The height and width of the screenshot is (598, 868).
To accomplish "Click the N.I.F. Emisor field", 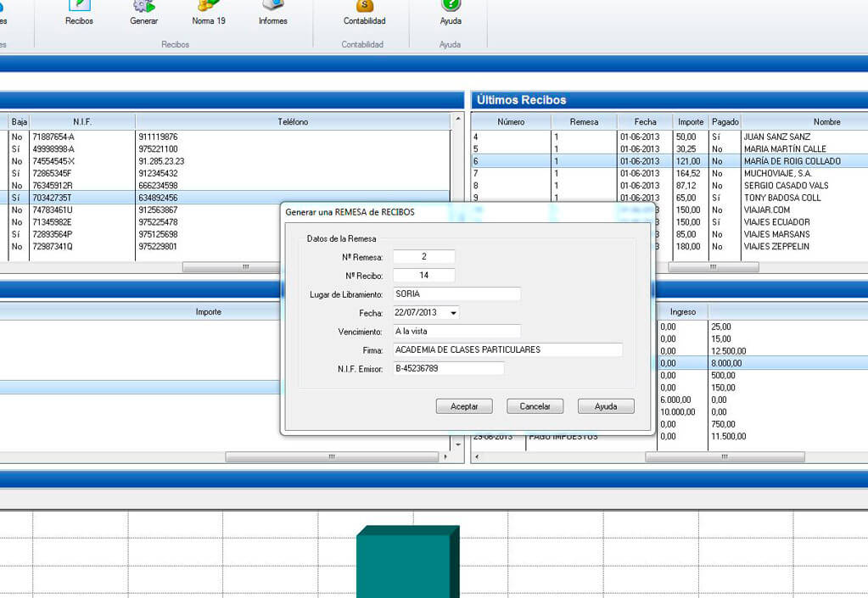I will (x=448, y=368).
